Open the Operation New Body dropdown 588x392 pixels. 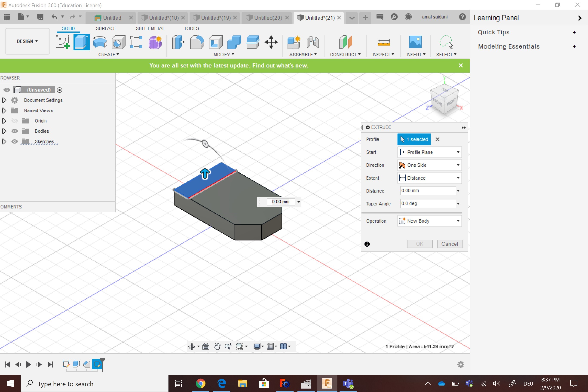(429, 221)
